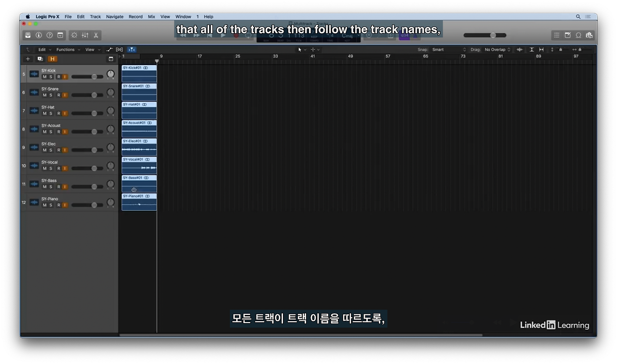The image size is (617, 364).
Task: Show the Inspector panel
Action: pyautogui.click(x=39, y=35)
